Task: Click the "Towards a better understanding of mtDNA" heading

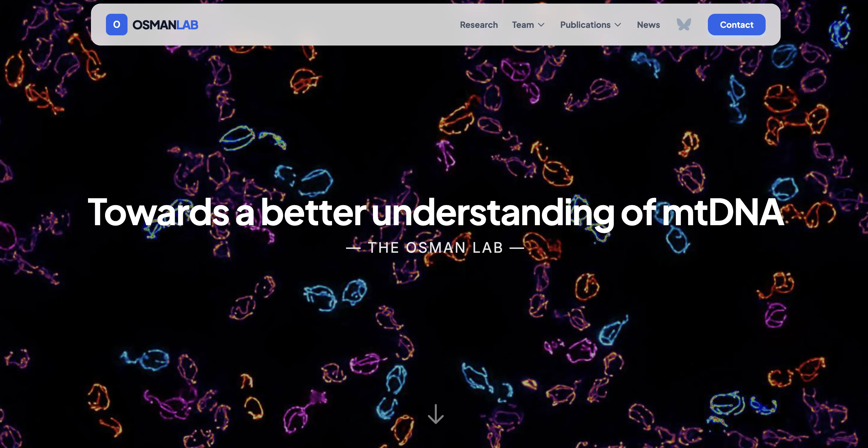Action: [434, 212]
